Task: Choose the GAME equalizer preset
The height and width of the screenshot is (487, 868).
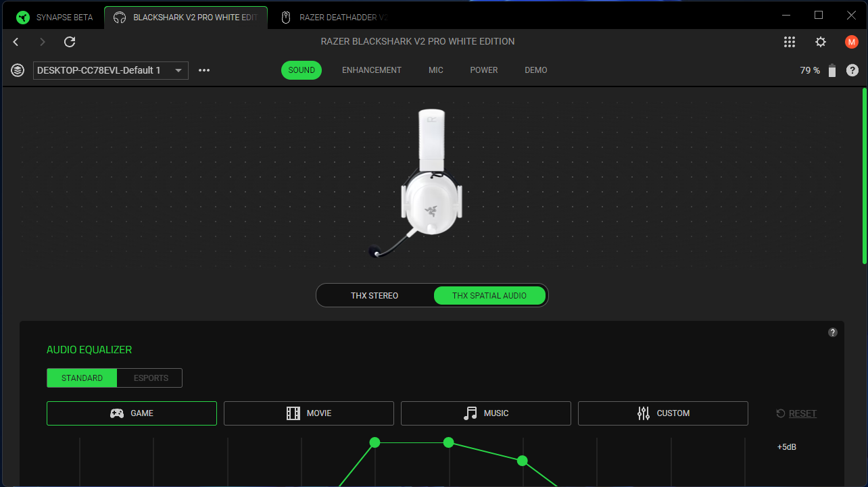Action: [x=132, y=413]
